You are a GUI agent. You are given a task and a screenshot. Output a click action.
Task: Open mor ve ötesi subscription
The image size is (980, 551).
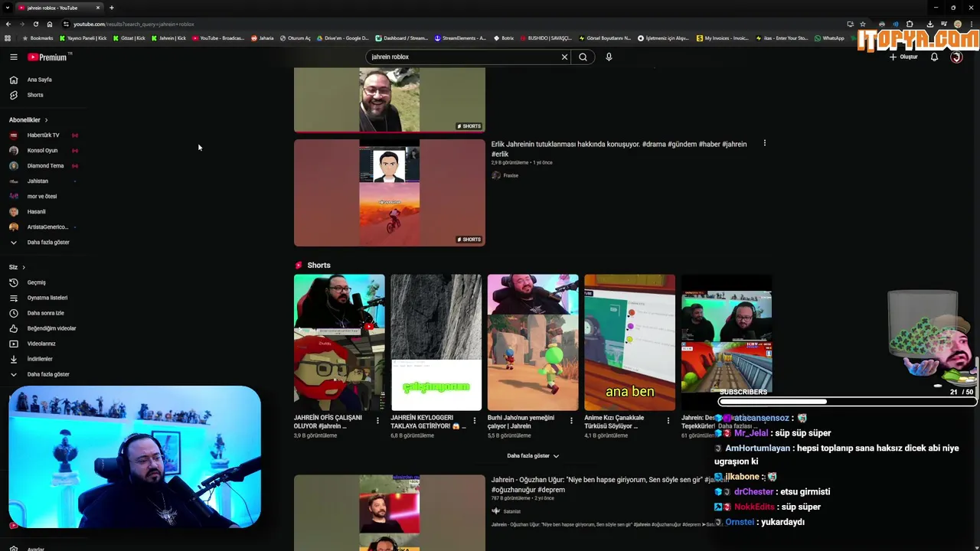pyautogui.click(x=42, y=197)
